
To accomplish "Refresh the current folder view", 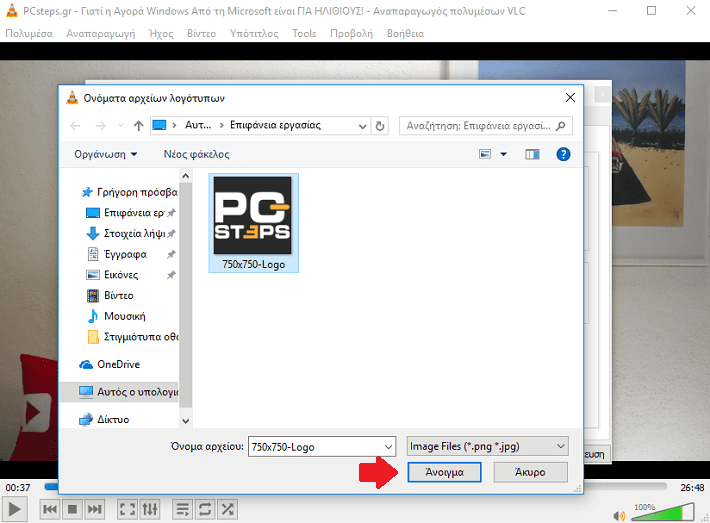I will [380, 126].
